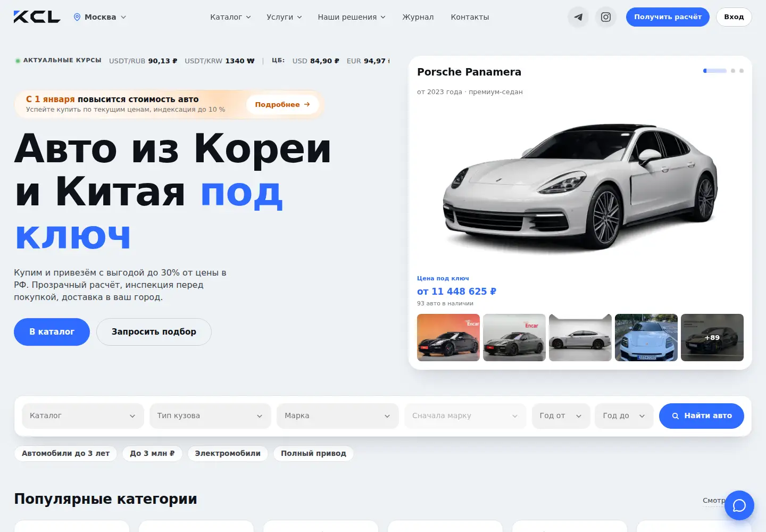This screenshot has width=766, height=532.
Task: Click Подробнее in the price banner
Action: tap(282, 104)
